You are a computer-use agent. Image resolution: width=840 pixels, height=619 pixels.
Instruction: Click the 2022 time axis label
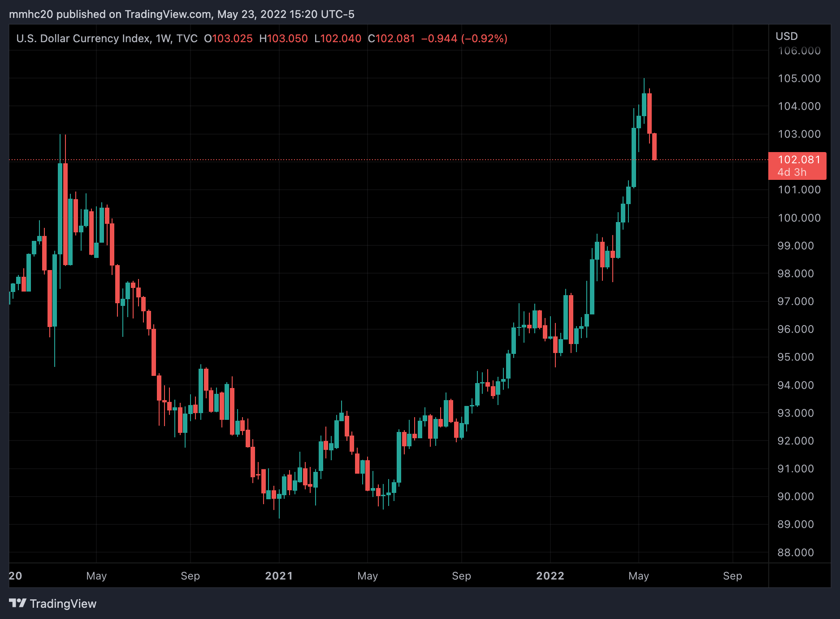tap(550, 576)
